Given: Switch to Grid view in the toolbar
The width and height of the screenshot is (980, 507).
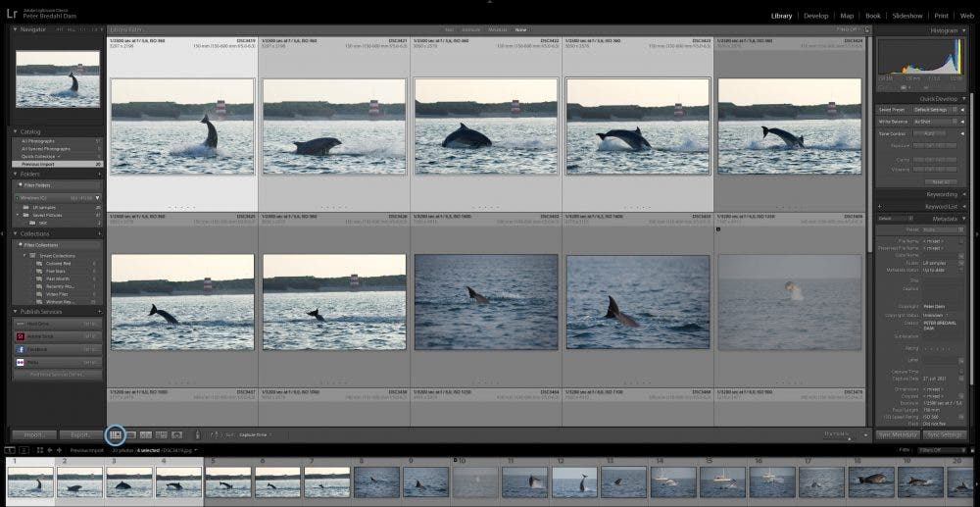Looking at the screenshot, I should pyautogui.click(x=116, y=434).
